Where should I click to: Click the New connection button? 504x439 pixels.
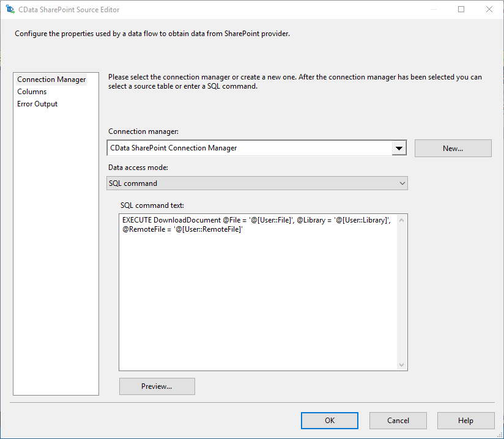tap(453, 148)
